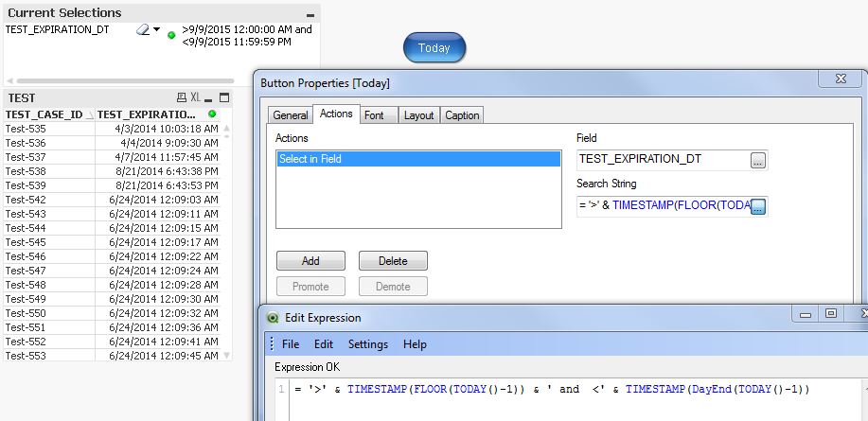Click the blue Today button
The width and height of the screenshot is (868, 421).
click(x=434, y=47)
